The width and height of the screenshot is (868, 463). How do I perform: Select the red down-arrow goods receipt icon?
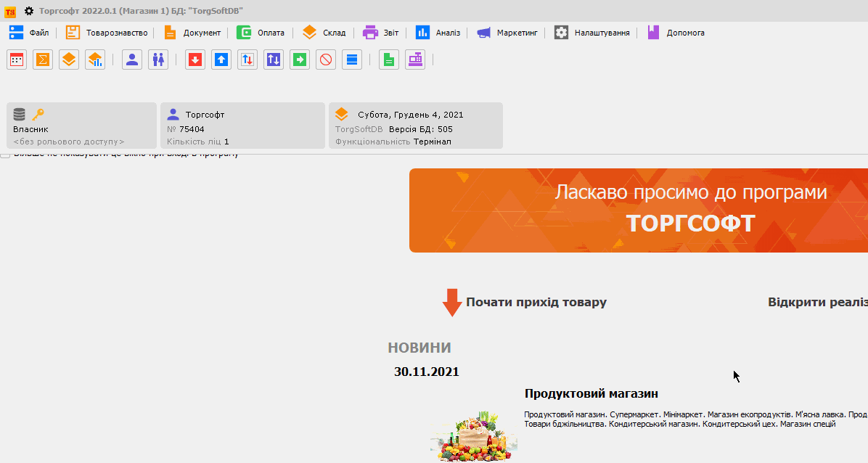(195, 60)
